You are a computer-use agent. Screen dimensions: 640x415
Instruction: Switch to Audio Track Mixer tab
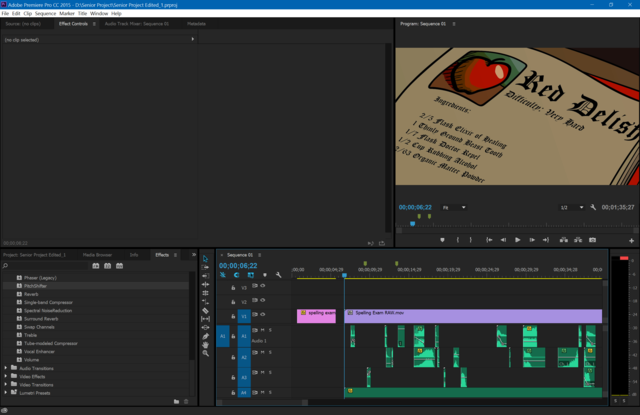click(x=137, y=24)
